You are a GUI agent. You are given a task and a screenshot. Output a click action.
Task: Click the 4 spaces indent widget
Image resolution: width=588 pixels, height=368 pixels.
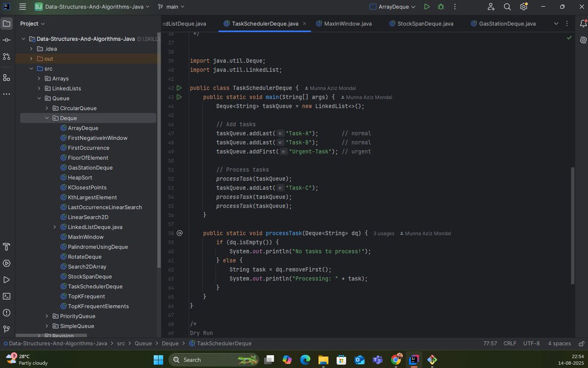[x=559, y=343]
